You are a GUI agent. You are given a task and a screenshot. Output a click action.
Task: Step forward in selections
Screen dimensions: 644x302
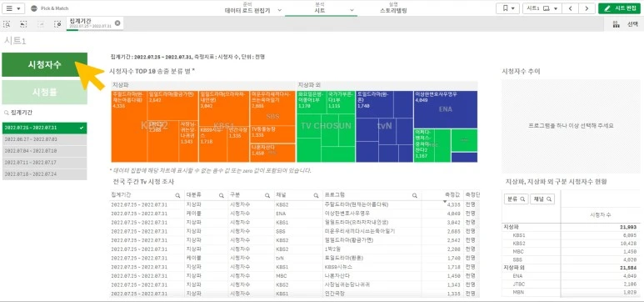click(x=41, y=24)
